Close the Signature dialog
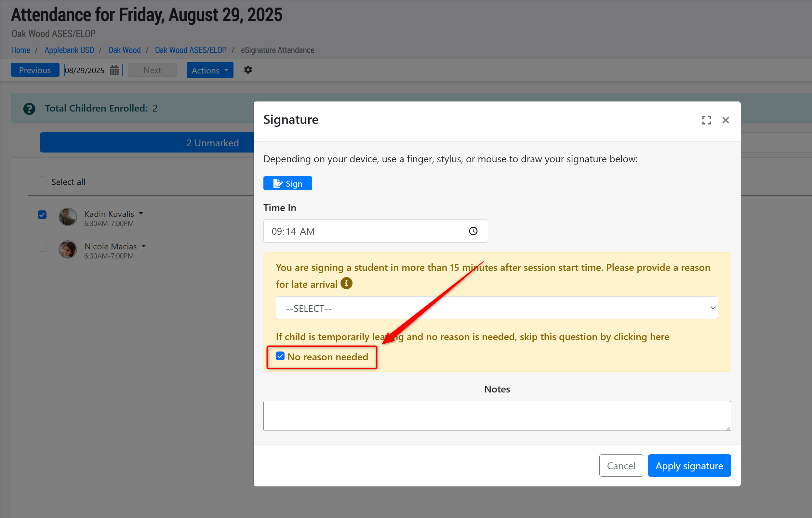Image resolution: width=812 pixels, height=518 pixels. coord(726,120)
